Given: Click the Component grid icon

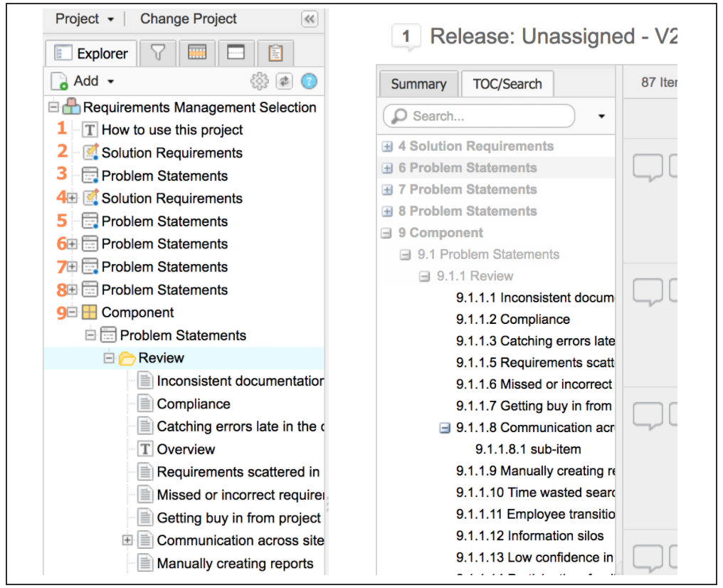Looking at the screenshot, I should [x=90, y=313].
